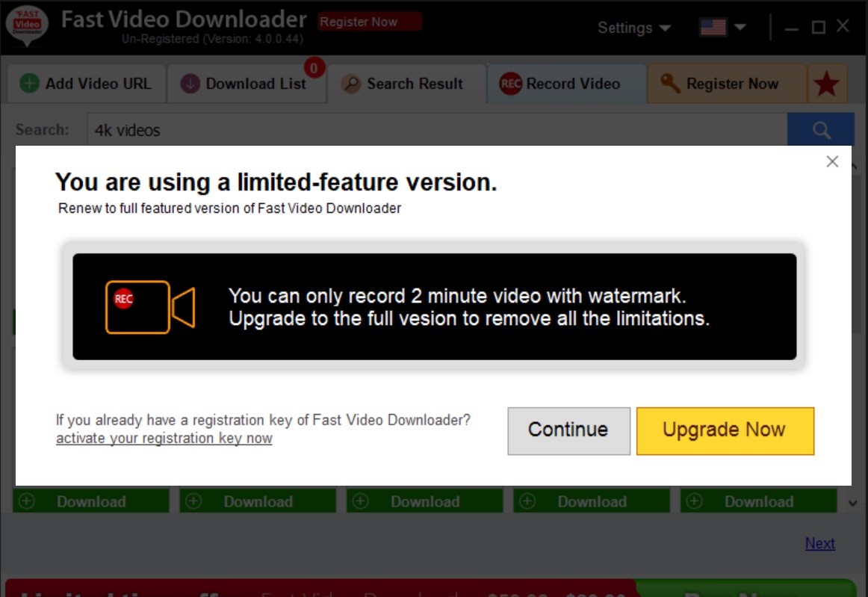
Task: Click the camera REC icon in the banner
Action: click(149, 306)
